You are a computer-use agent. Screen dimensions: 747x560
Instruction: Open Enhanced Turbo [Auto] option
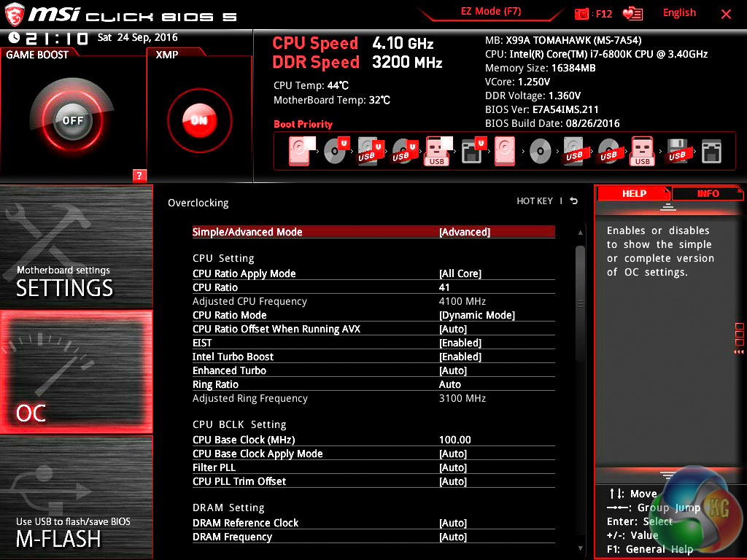(x=373, y=370)
